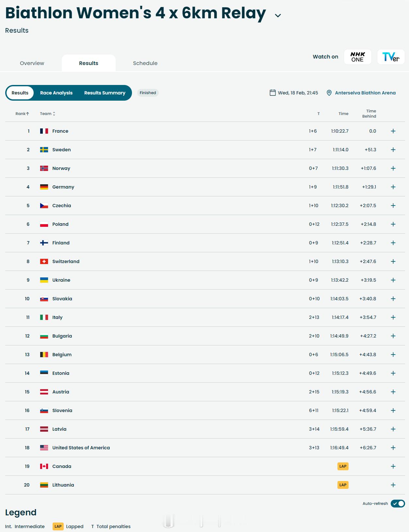This screenshot has height=532, width=409.
Task: Click the Rank sort arrow
Action: (27, 114)
